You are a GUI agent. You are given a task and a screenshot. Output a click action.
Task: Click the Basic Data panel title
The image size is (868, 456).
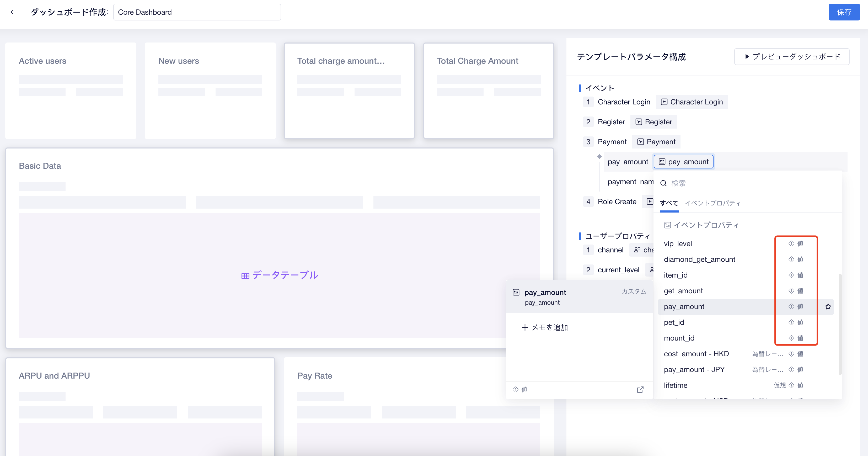click(x=40, y=166)
